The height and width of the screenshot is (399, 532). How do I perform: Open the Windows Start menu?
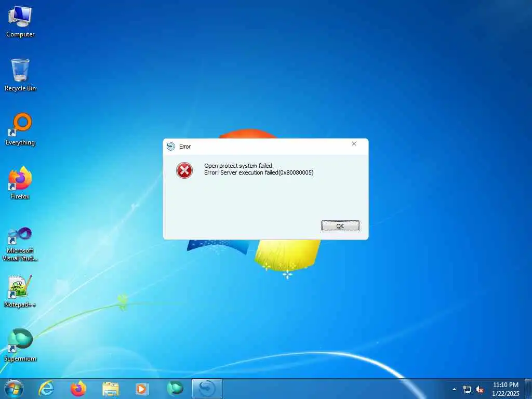tap(14, 389)
